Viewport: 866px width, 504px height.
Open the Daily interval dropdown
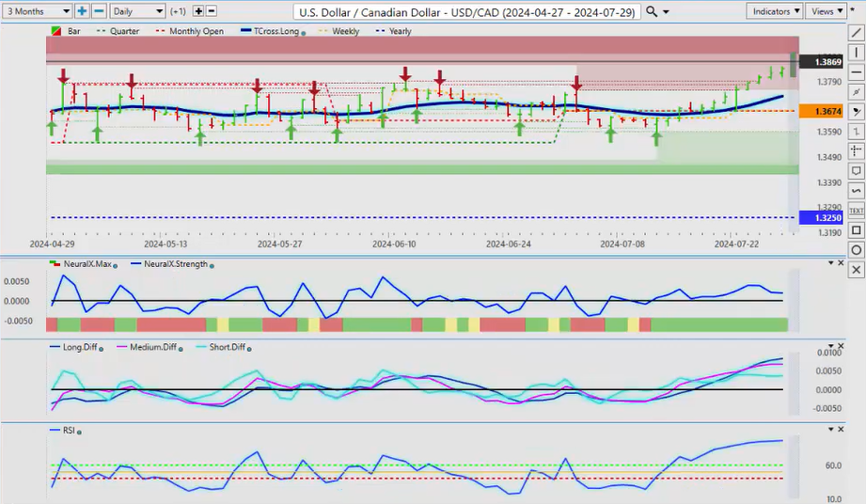coord(136,11)
